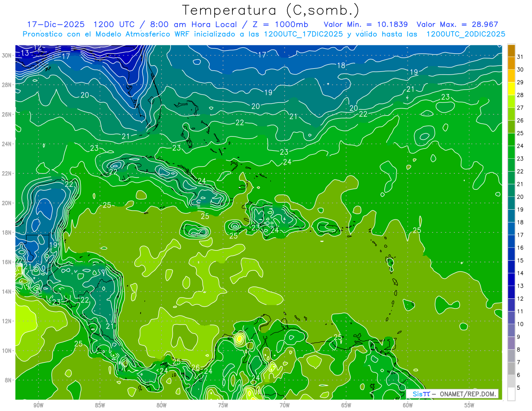Image resolution: width=532 pixels, height=411 pixels.
Task: Click the "13" contour label on the map
Action: (25, 53)
